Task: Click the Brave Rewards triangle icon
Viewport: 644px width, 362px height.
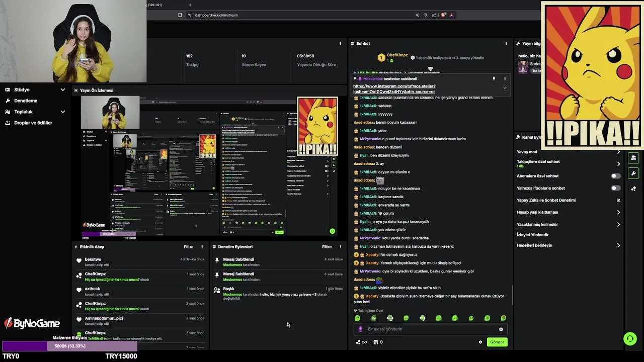Action: (x=451, y=15)
